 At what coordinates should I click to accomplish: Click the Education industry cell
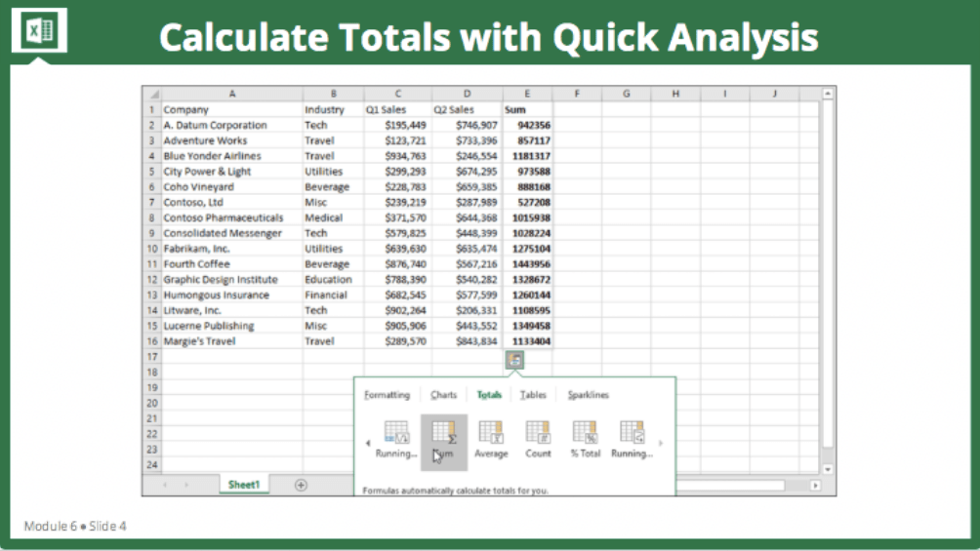click(x=333, y=279)
